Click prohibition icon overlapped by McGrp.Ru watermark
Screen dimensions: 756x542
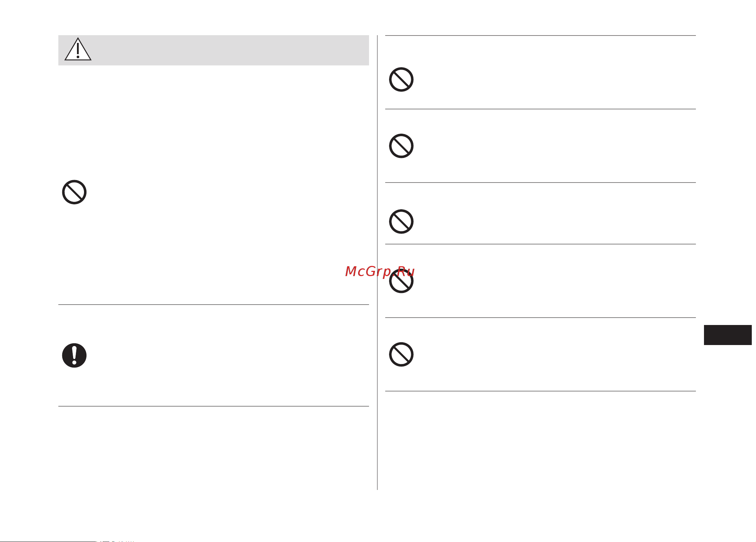[x=401, y=281]
